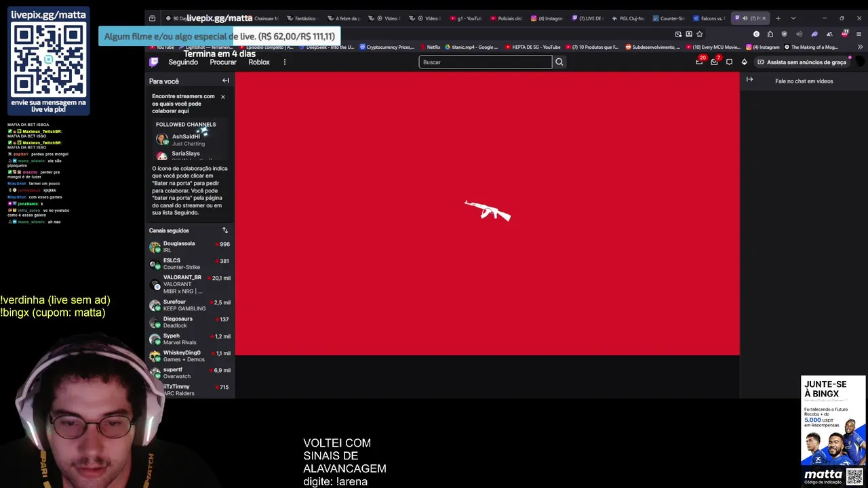
Task: Open Diegosaurs Deadlock channel
Action: click(190, 322)
